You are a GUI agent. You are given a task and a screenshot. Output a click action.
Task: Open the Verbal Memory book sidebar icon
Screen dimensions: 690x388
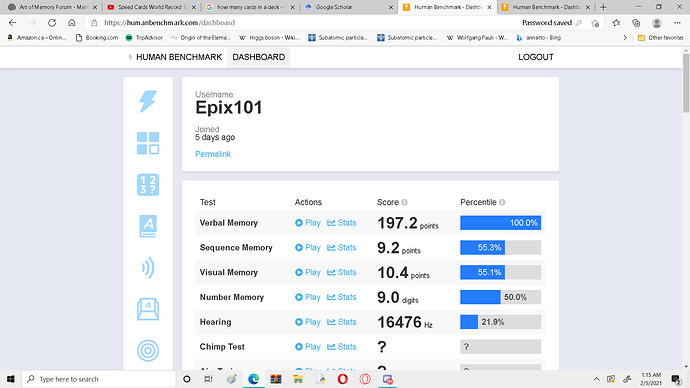click(x=148, y=226)
